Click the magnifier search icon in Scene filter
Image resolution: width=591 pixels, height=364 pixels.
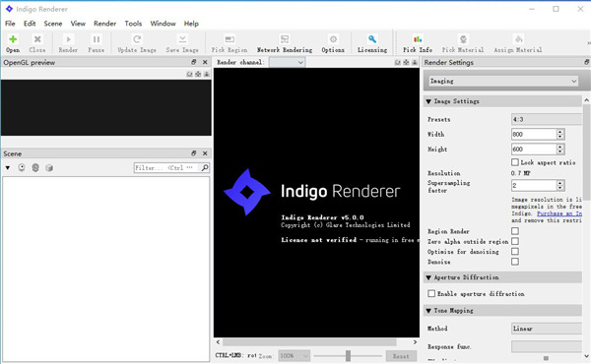click(205, 167)
